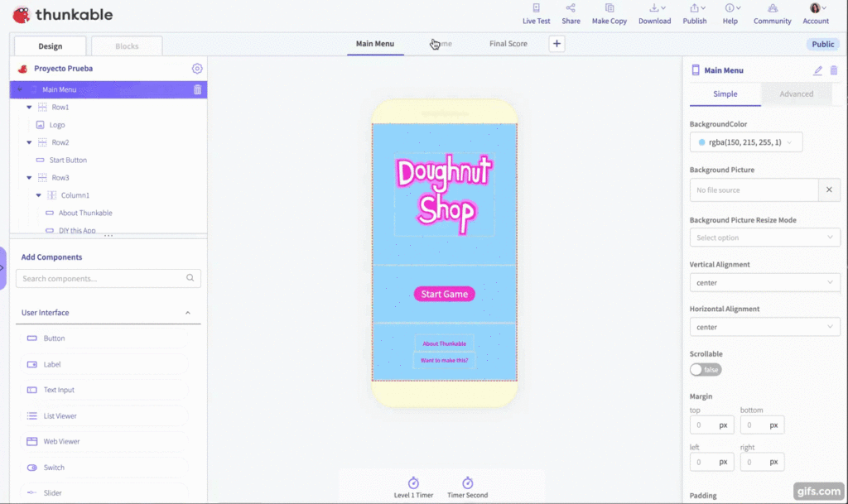Delete Main Menu via tree trash icon

click(197, 89)
